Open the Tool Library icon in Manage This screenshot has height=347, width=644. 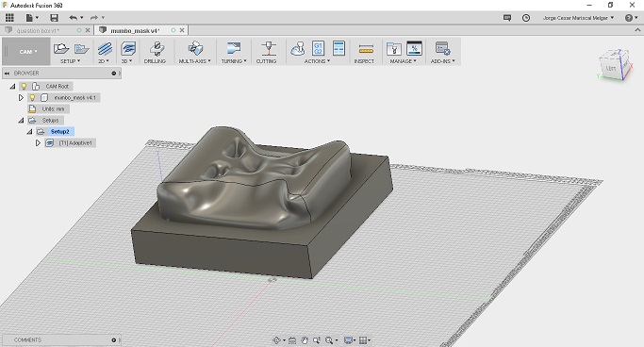(394, 49)
